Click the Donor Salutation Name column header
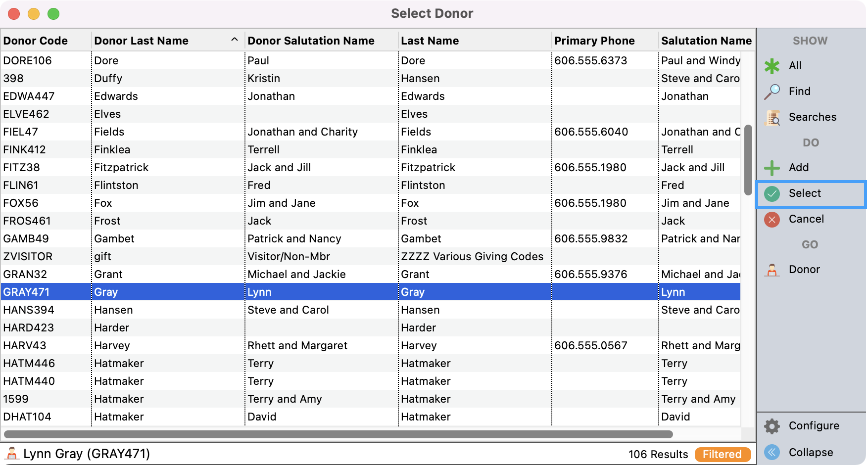868x465 pixels. [311, 41]
